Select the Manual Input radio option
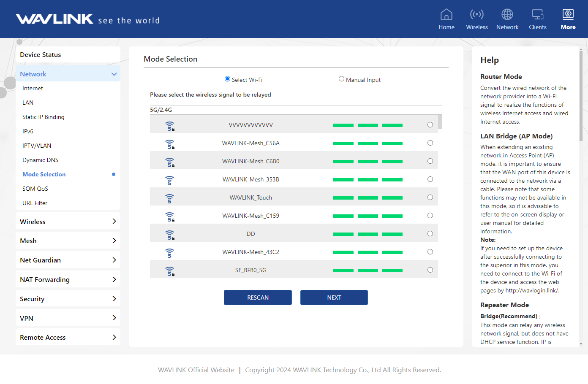The height and width of the screenshot is (384, 588). click(x=341, y=79)
